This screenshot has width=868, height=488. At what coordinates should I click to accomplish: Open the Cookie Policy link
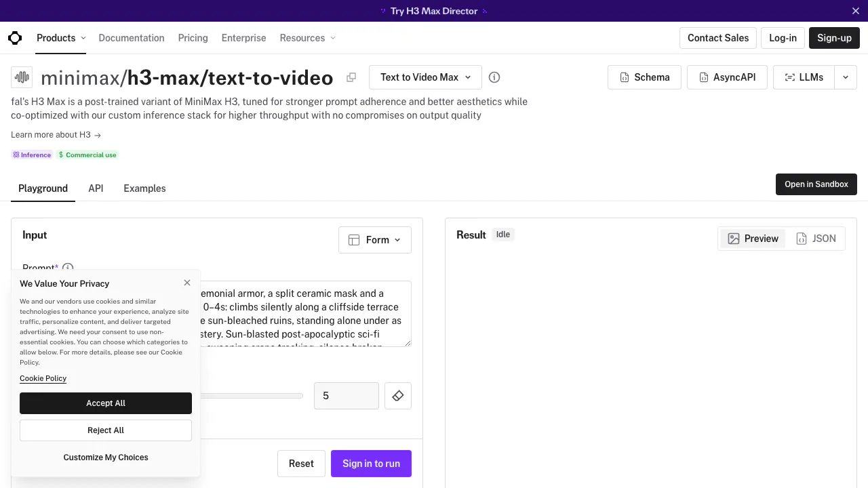tap(43, 378)
